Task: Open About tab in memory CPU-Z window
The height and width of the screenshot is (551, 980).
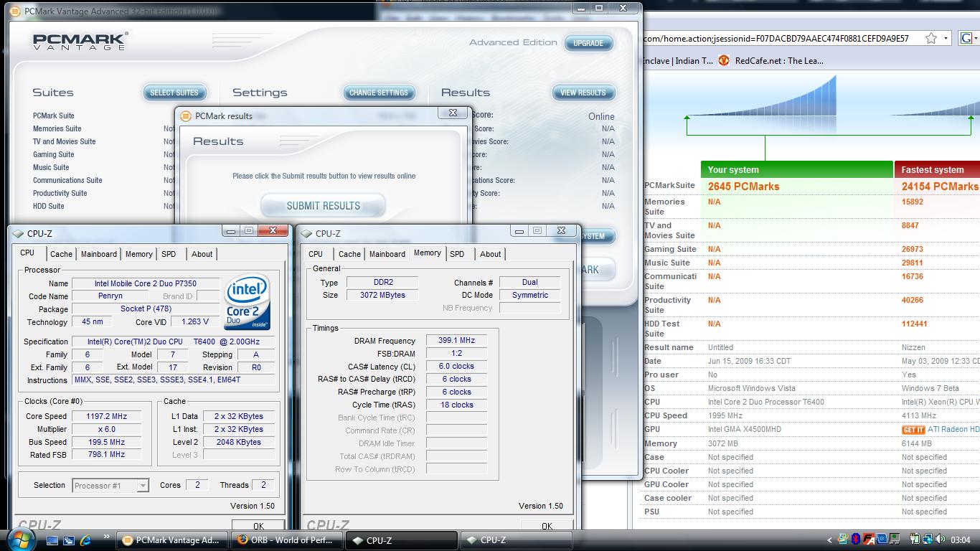Action: click(490, 254)
